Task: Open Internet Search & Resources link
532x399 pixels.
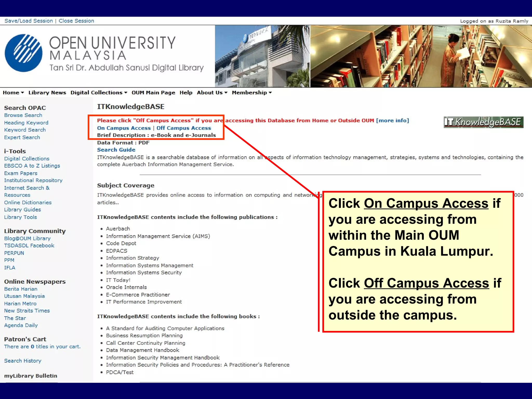Action: tap(27, 191)
